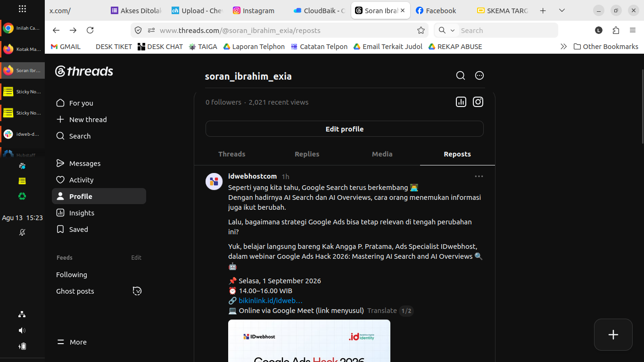Image resolution: width=644 pixels, height=362 pixels.
Task: Select the Media tab on the profile
Action: (x=382, y=154)
